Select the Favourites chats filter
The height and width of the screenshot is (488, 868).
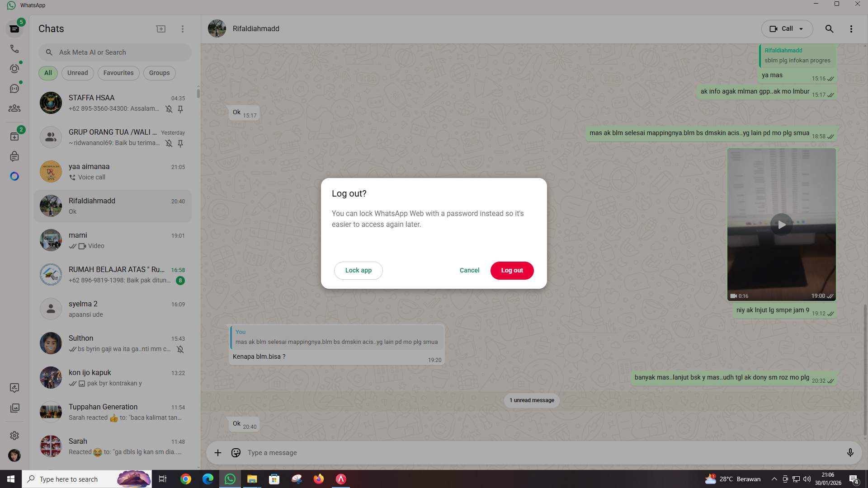(x=118, y=73)
